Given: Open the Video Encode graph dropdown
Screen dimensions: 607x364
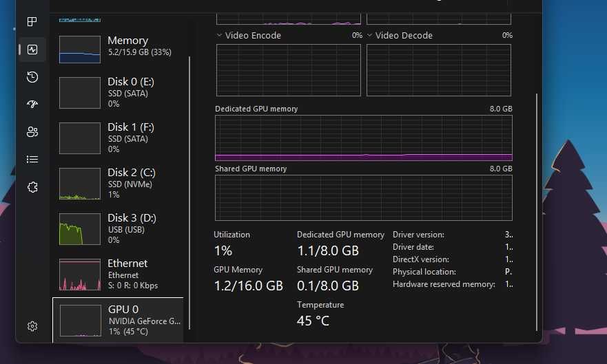Looking at the screenshot, I should [x=219, y=35].
